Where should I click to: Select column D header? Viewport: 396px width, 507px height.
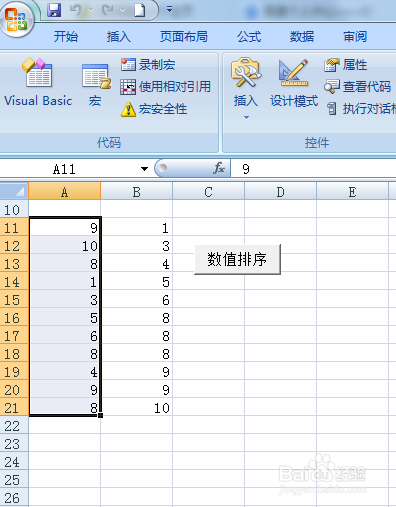click(280, 192)
